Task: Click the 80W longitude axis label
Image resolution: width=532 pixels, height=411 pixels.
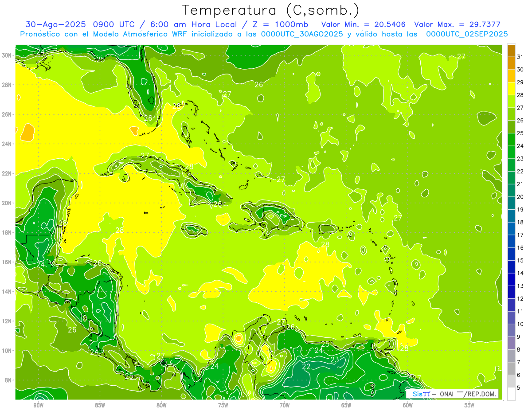Action: pyautogui.click(x=161, y=405)
